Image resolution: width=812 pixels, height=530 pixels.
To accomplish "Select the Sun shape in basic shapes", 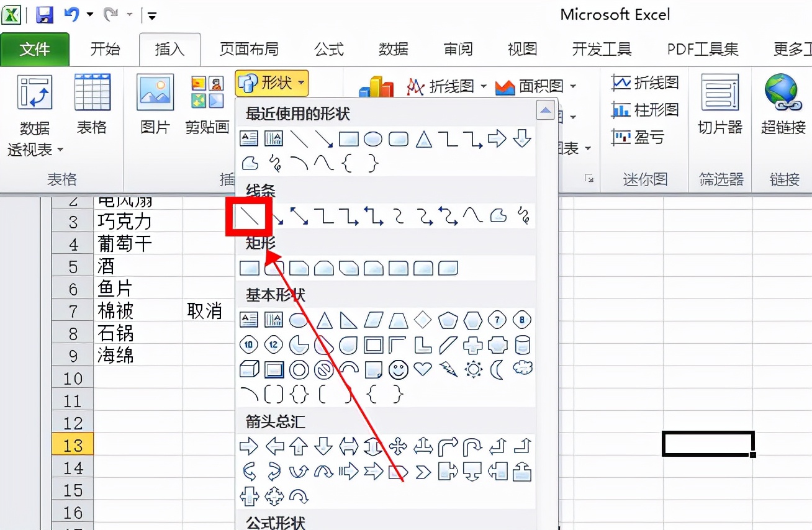I will (472, 369).
